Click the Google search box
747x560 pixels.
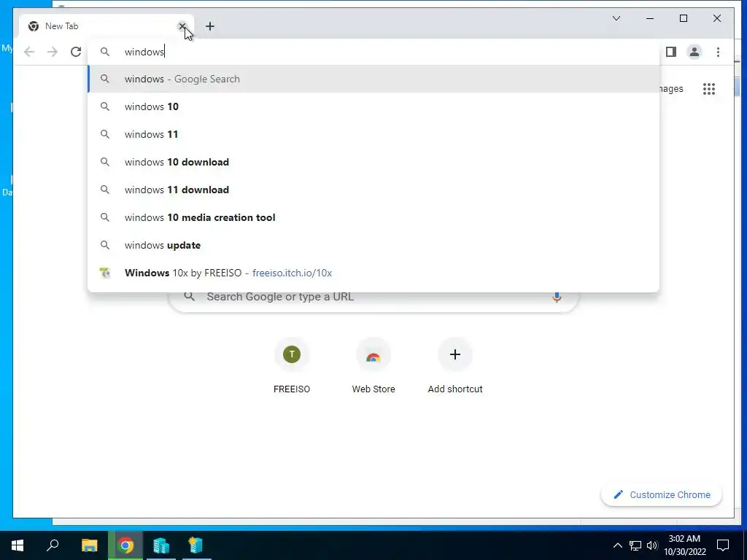click(373, 297)
